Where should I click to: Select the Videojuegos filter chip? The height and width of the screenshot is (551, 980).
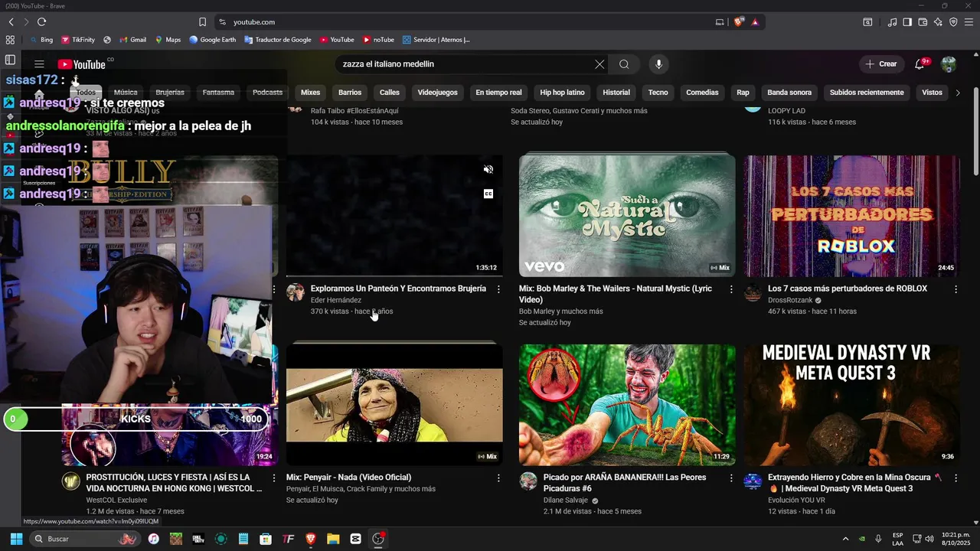click(437, 93)
